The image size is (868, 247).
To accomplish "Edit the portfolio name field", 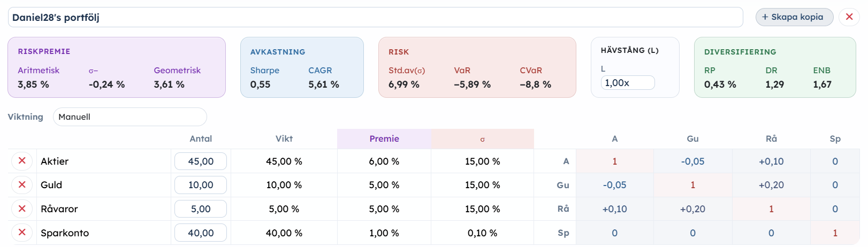I will pyautogui.click(x=375, y=17).
